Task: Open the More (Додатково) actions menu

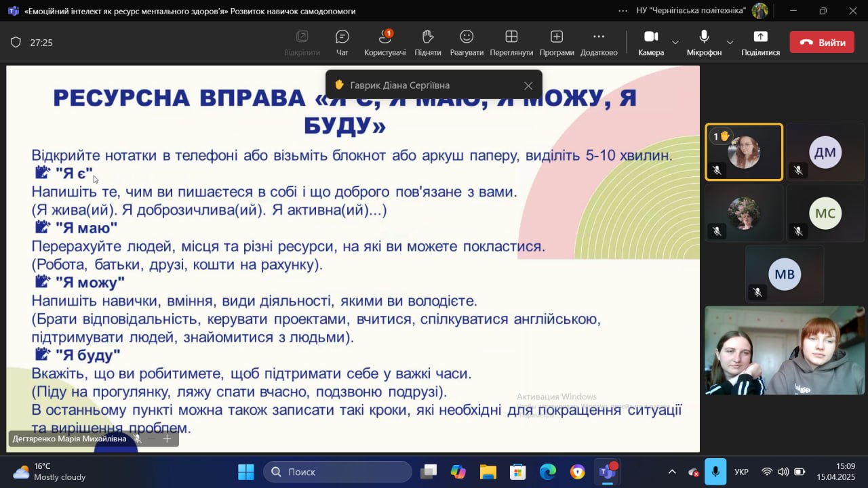Action: pyautogui.click(x=599, y=42)
